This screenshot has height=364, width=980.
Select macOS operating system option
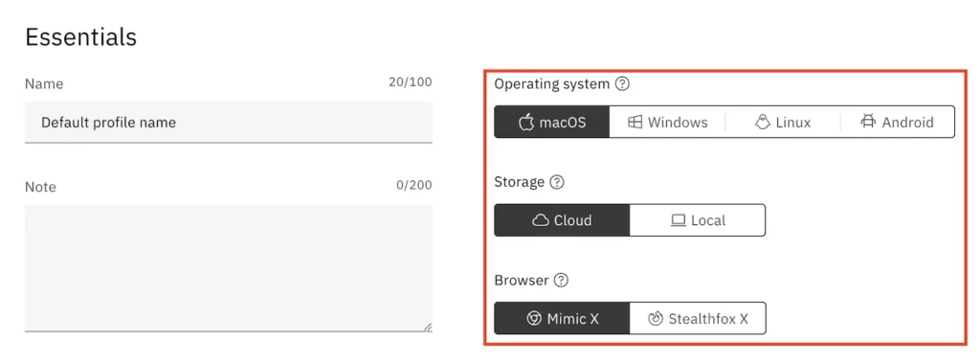click(552, 122)
